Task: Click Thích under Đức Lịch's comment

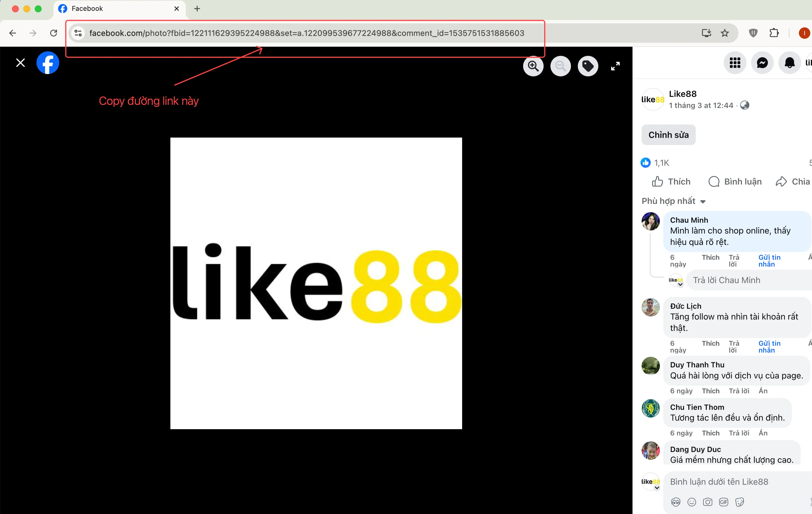Action: (x=711, y=343)
